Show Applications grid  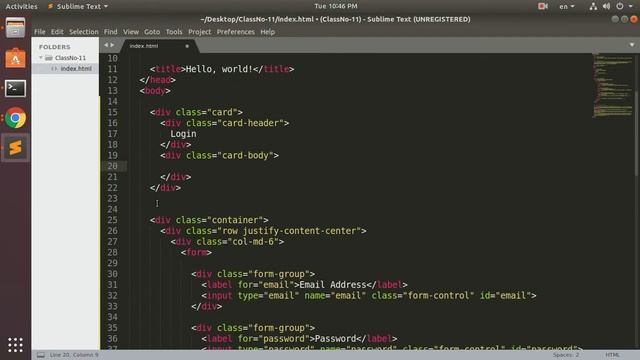click(x=16, y=345)
